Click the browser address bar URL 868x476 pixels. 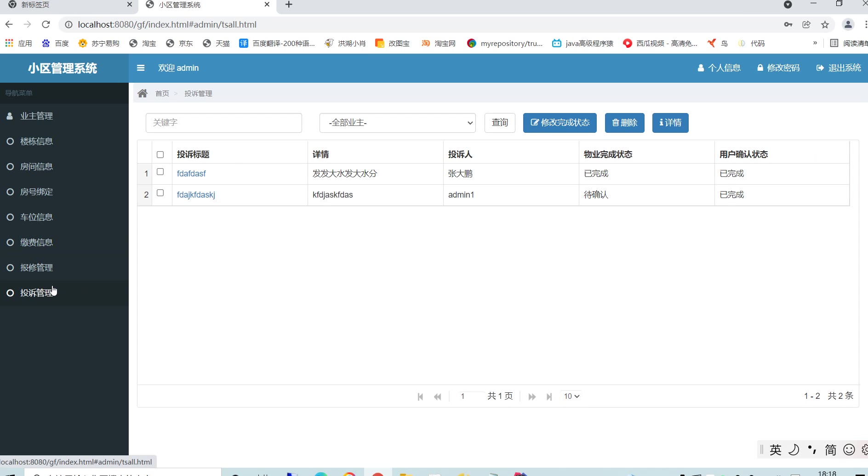(x=167, y=24)
